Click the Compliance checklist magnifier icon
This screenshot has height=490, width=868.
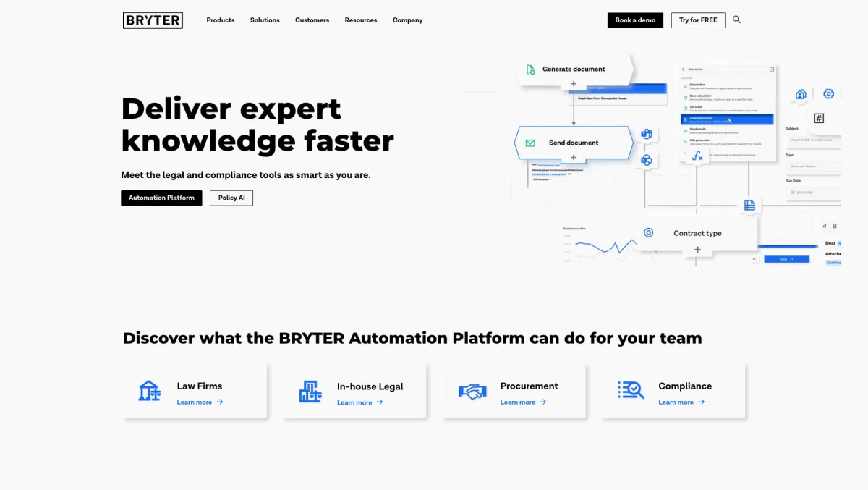point(631,390)
